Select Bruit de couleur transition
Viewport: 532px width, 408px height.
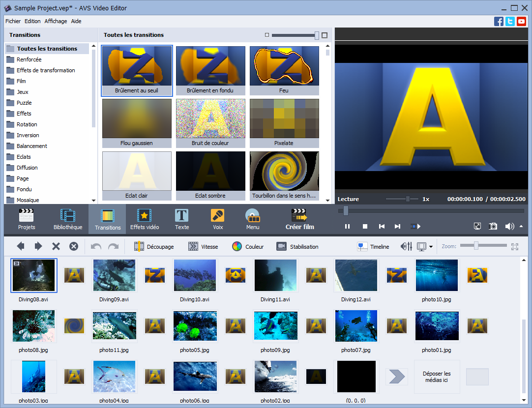[x=210, y=123]
